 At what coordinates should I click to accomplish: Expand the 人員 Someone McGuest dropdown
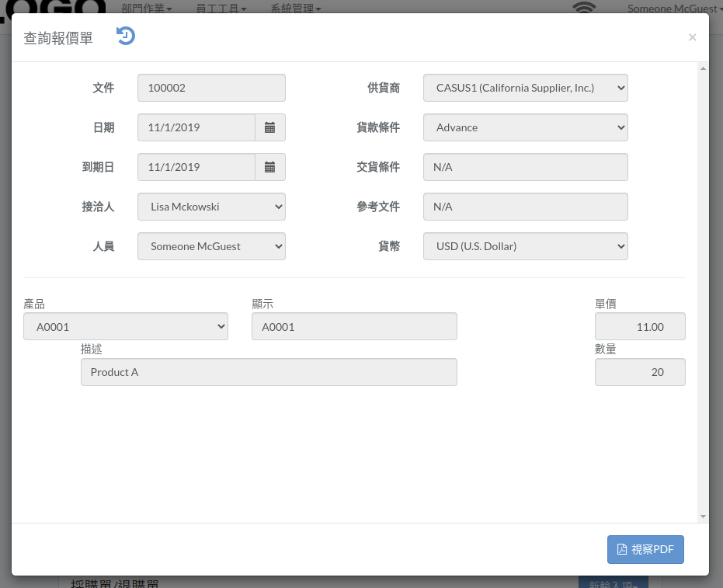click(211, 246)
